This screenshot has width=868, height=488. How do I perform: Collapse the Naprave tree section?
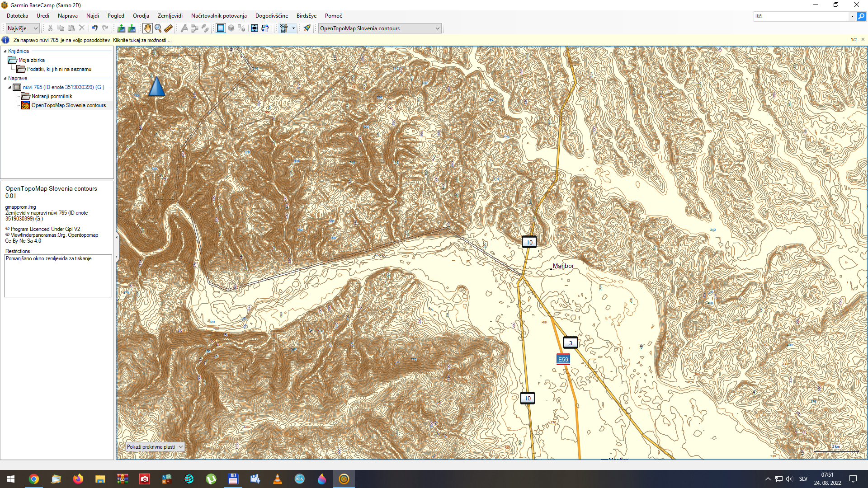[x=5, y=78]
